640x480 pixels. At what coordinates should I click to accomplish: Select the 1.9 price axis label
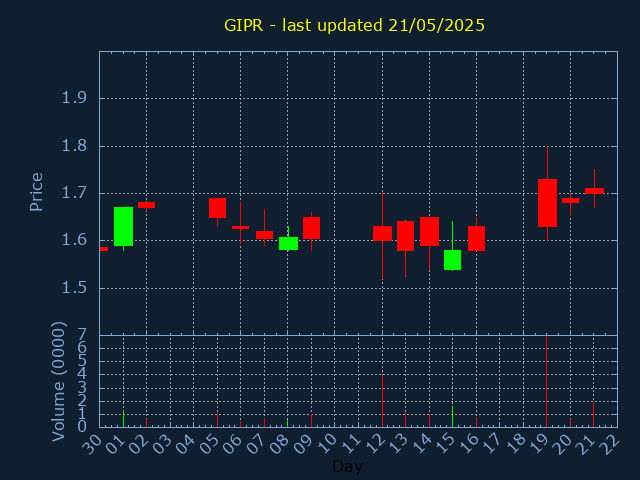[74, 98]
